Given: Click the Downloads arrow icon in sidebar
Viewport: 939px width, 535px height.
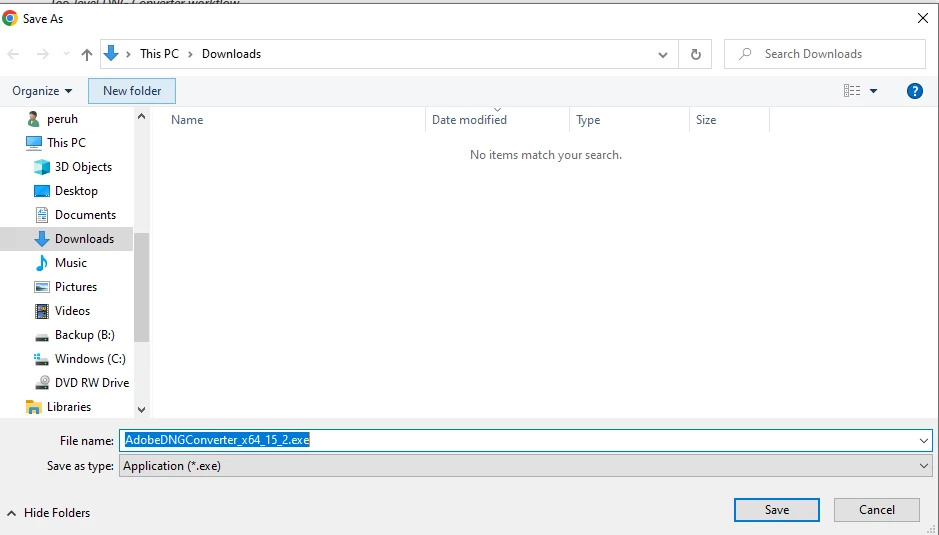Looking at the screenshot, I should (x=42, y=239).
